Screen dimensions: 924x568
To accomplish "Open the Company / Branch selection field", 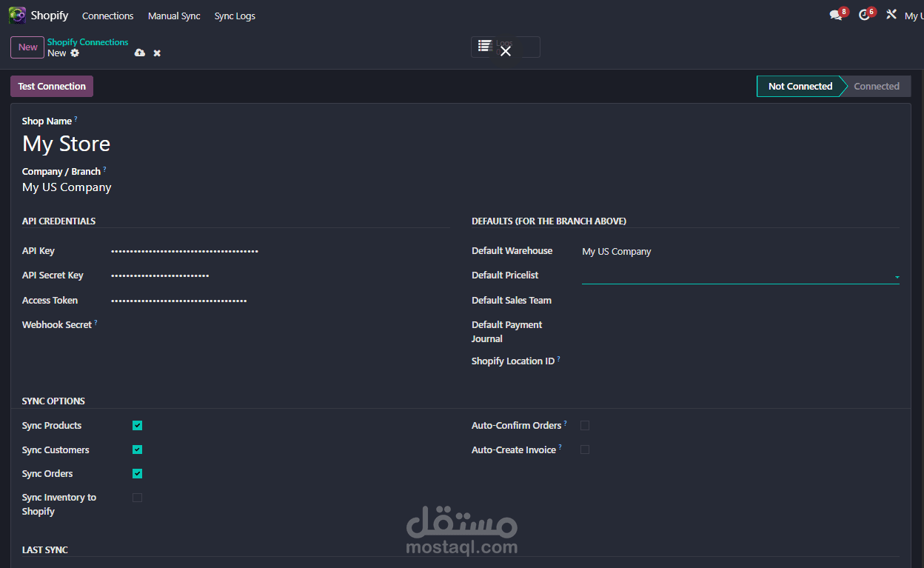I will click(x=237, y=187).
